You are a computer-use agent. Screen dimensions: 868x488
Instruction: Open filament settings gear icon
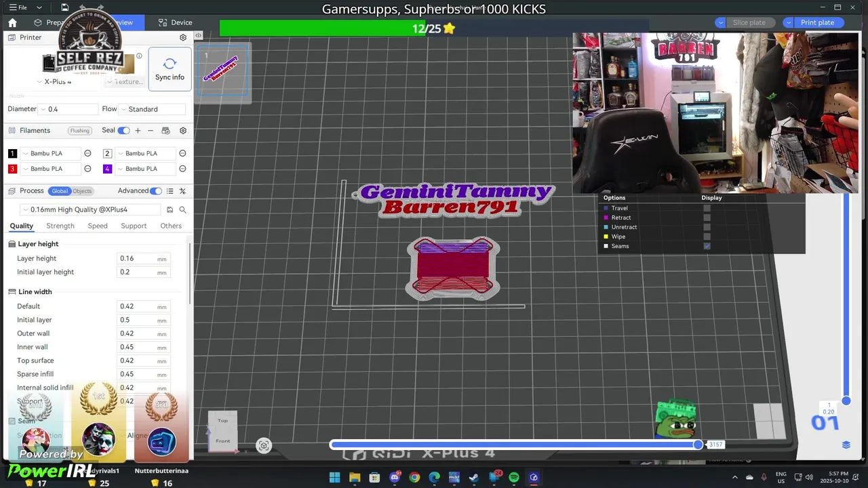(182, 130)
